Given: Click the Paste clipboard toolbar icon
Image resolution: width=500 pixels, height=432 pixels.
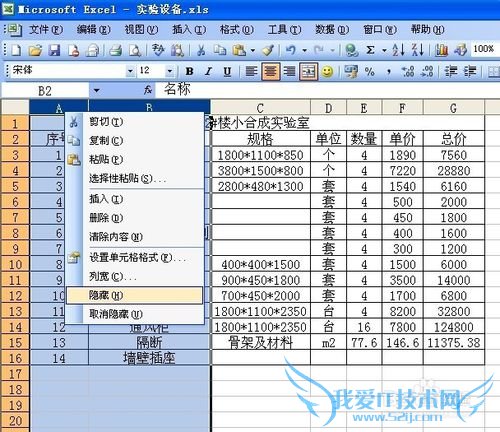Looking at the screenshot, I should [x=239, y=50].
